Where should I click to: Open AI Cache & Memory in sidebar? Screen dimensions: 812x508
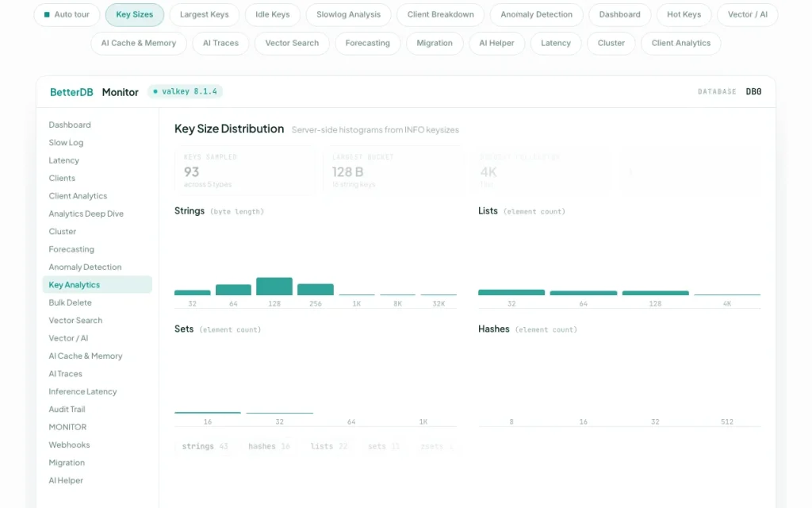point(98,356)
